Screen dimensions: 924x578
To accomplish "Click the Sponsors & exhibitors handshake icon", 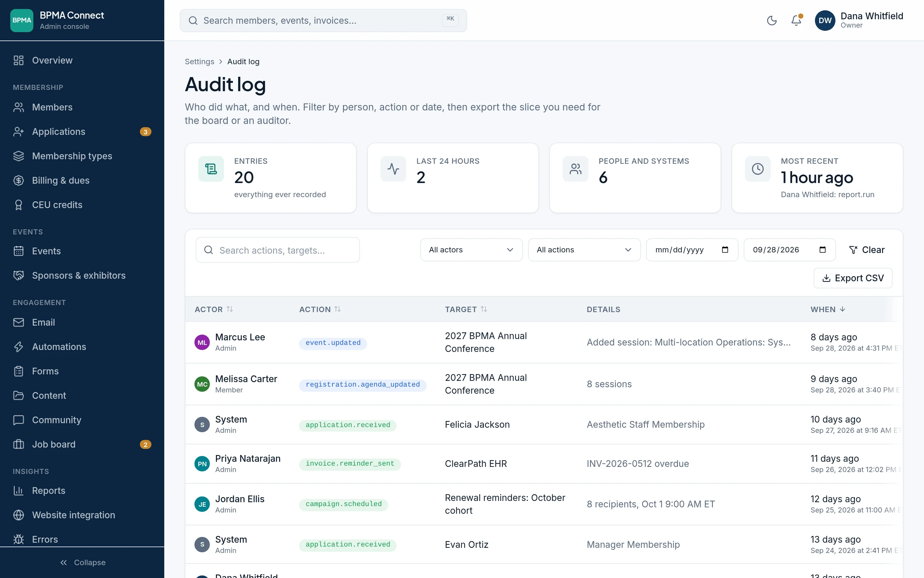I will tap(18, 276).
